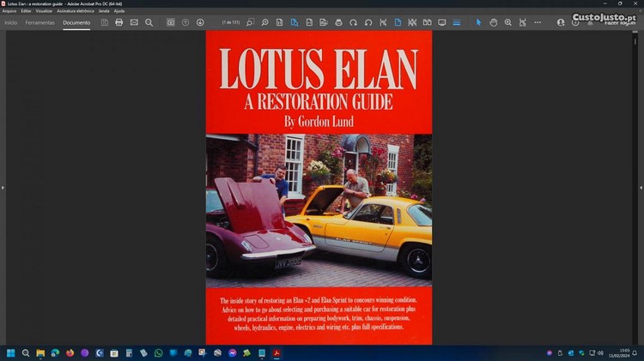Go to next page arrow
Image resolution: width=644 pixels, height=361 pixels.
tap(200, 22)
